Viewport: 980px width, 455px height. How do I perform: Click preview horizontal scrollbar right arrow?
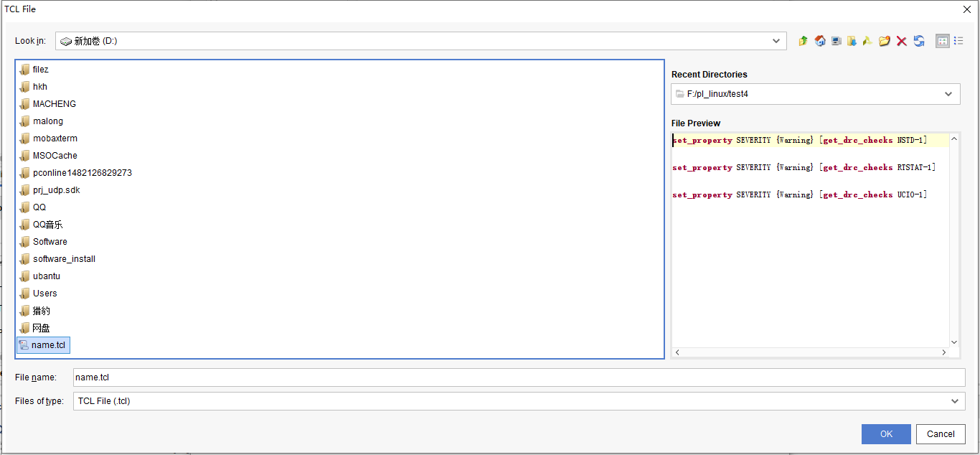(944, 352)
